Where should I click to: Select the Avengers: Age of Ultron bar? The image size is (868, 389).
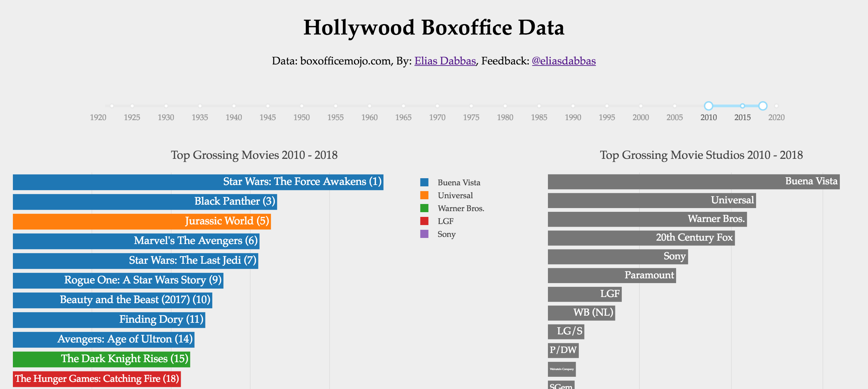(x=104, y=339)
